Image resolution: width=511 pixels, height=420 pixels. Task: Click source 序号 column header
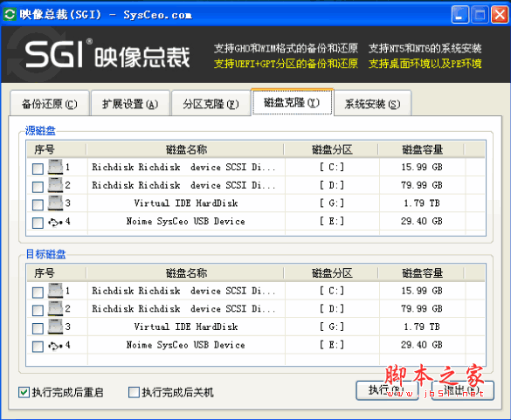tap(57, 149)
